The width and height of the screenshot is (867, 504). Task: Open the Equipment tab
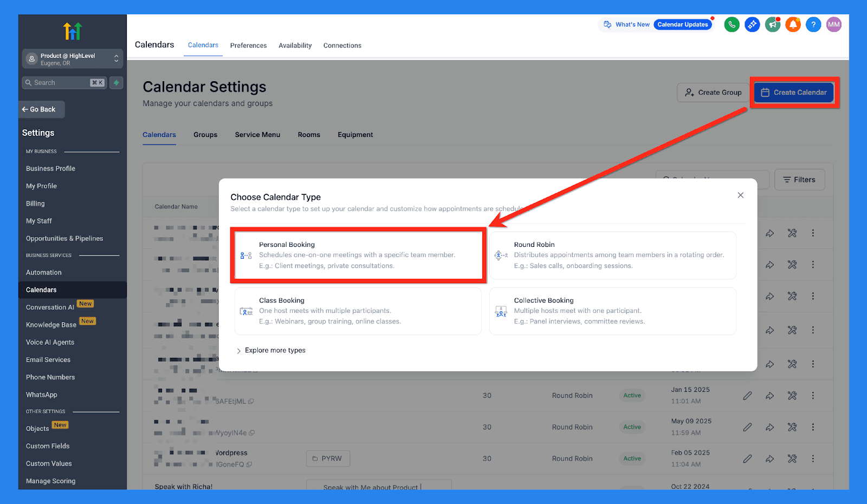pos(355,135)
